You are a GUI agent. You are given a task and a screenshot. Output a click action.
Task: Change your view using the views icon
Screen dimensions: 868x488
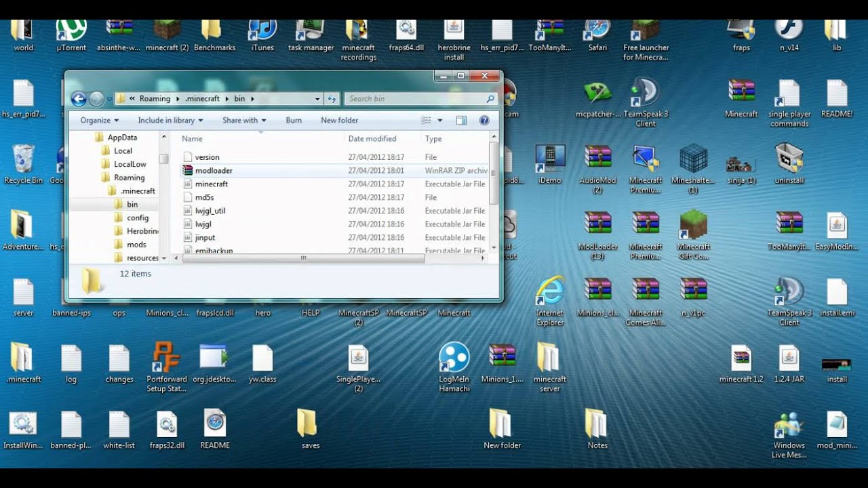[x=426, y=120]
